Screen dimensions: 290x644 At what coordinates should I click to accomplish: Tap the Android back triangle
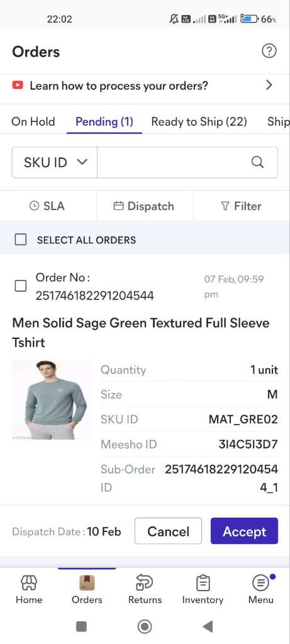208,626
